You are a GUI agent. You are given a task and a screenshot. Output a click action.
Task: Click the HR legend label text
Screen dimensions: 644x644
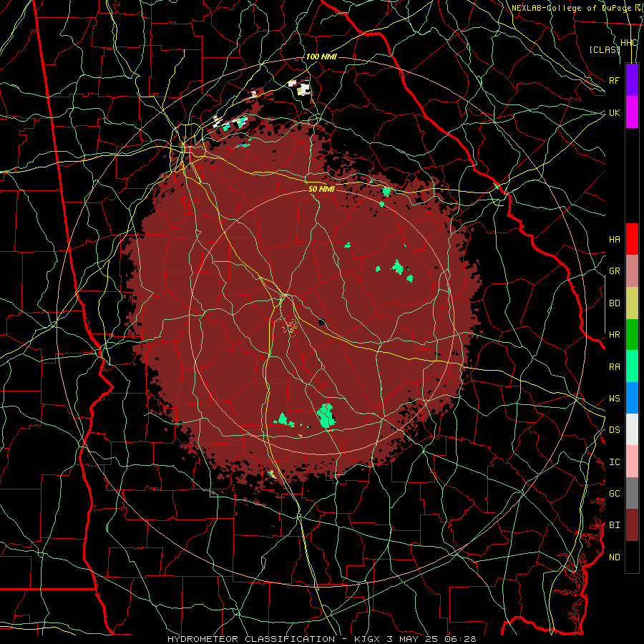tap(614, 335)
